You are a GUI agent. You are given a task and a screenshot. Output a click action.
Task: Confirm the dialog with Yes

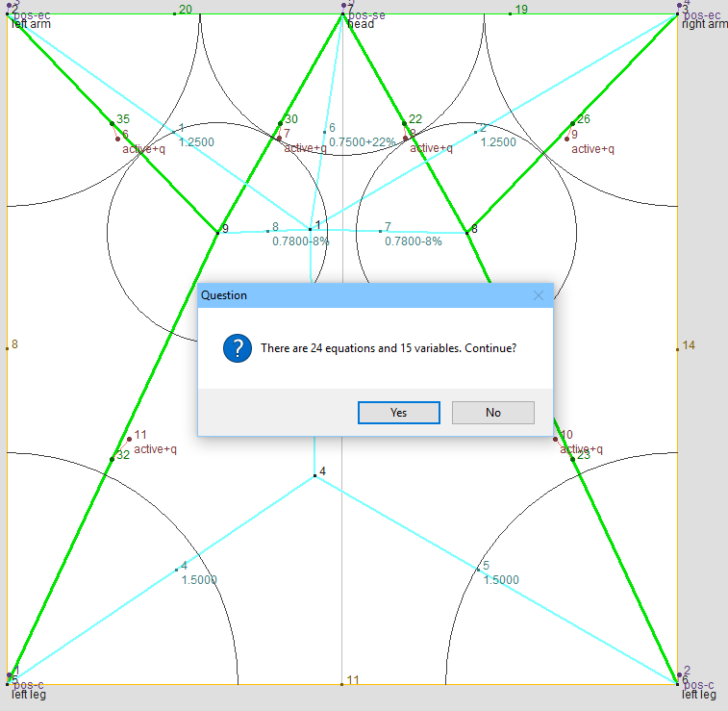(x=399, y=413)
